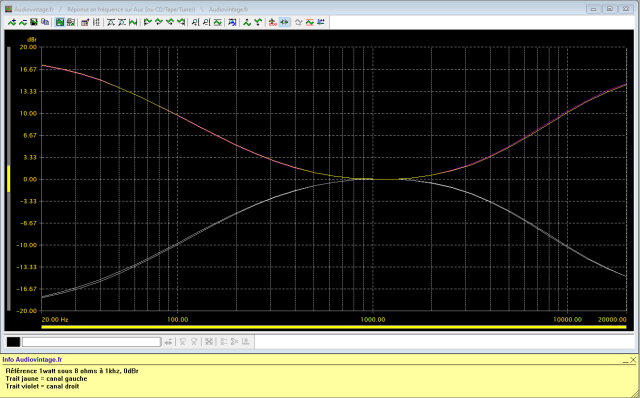
Task: Click the red-green waveform icon near toolbar end
Action: pos(310,22)
